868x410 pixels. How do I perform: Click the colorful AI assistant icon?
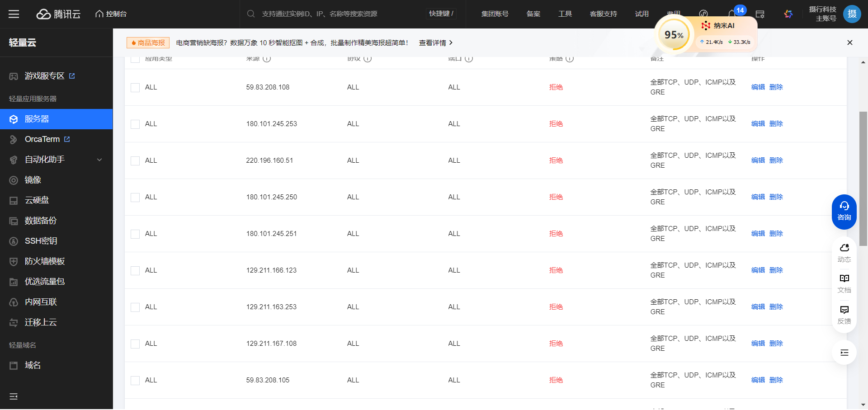(788, 14)
